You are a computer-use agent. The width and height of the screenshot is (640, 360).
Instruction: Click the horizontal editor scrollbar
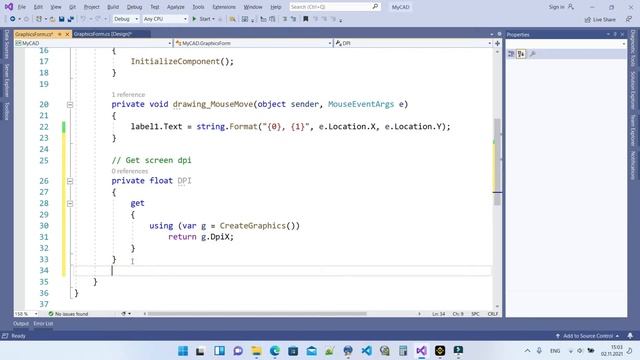(x=257, y=314)
